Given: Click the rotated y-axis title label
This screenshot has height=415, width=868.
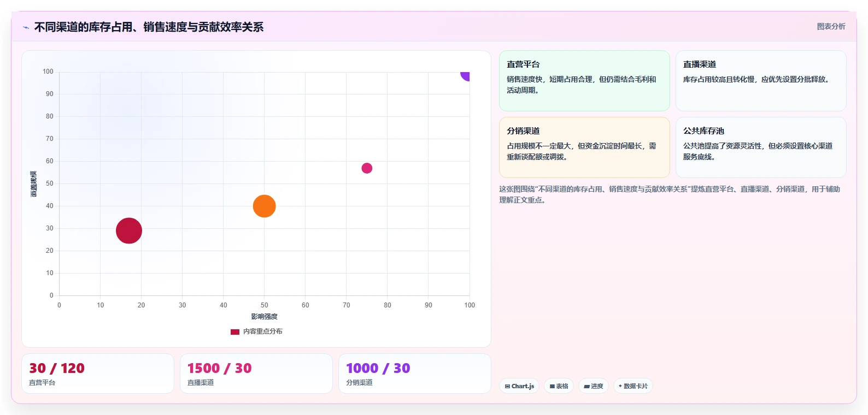Looking at the screenshot, I should (x=34, y=184).
